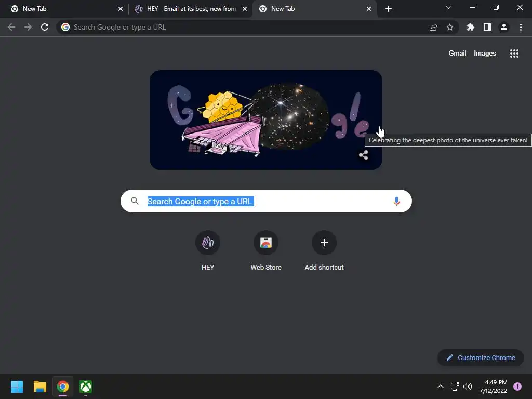The width and height of the screenshot is (532, 399).
Task: Open the Chrome profile avatar
Action: 504,27
